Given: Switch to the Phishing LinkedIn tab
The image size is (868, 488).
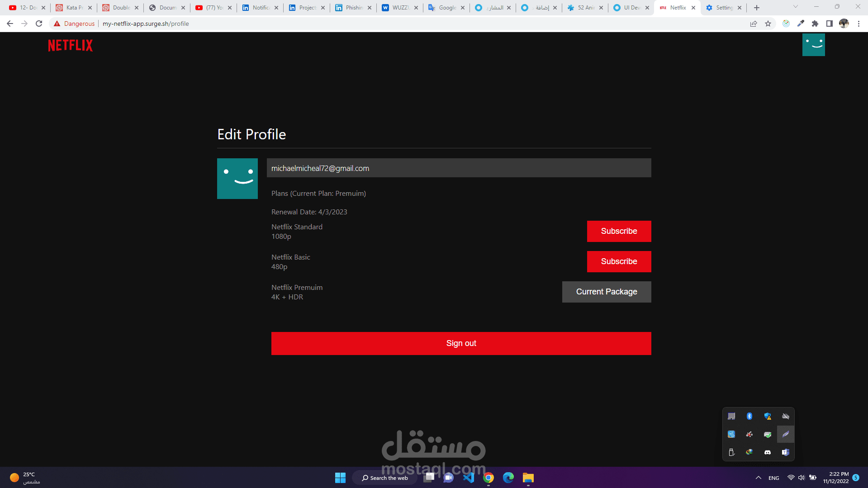Looking at the screenshot, I should 353,8.
